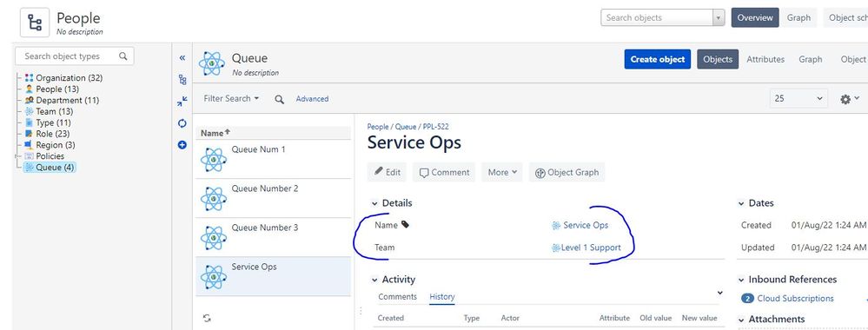Open the Filter Search dropdown
The width and height of the screenshot is (868, 330).
click(x=231, y=98)
